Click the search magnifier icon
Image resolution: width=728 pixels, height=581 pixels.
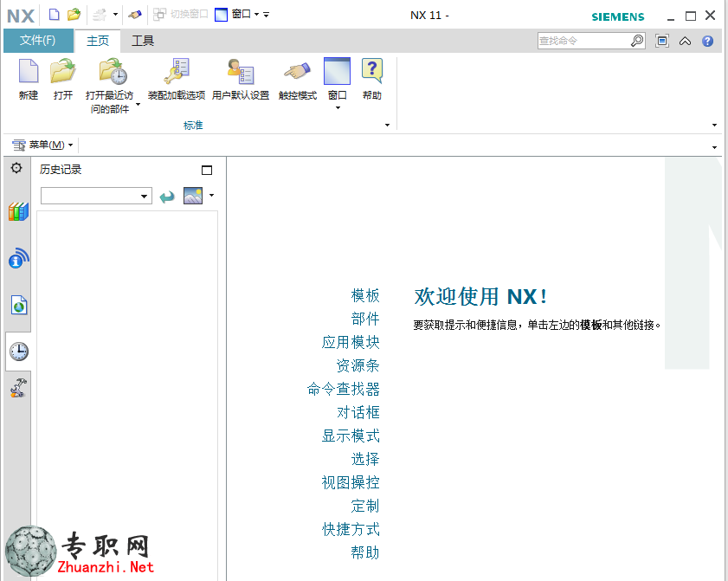[x=637, y=41]
